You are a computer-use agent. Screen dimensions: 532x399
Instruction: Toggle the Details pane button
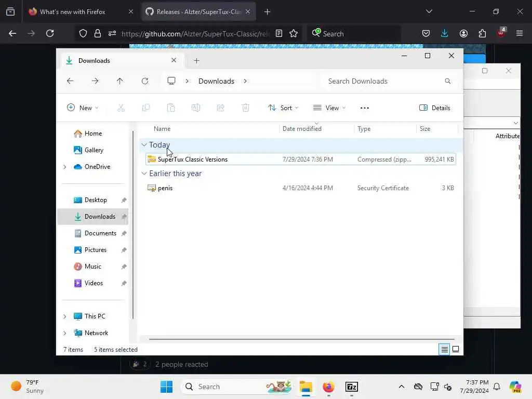point(435,108)
